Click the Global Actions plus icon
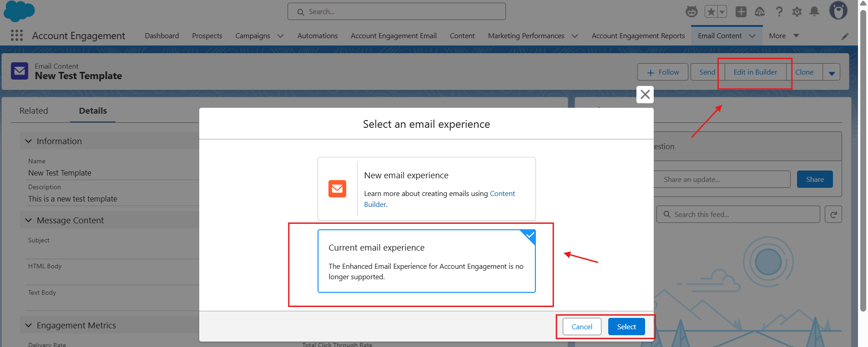 [741, 12]
